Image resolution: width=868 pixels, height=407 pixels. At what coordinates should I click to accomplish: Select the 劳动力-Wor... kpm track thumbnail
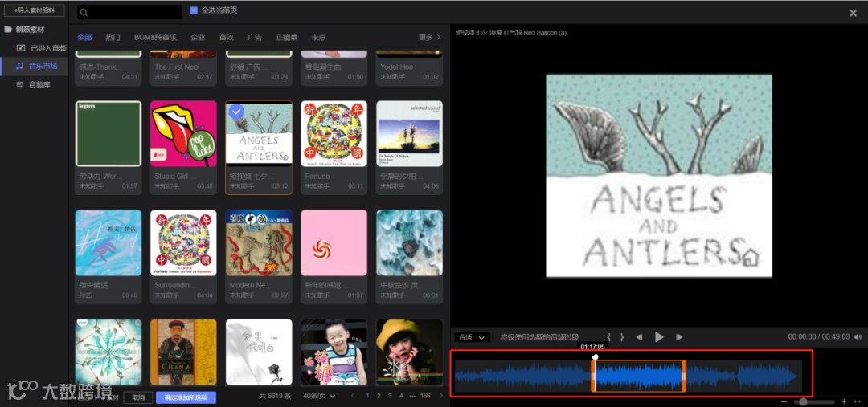108,134
